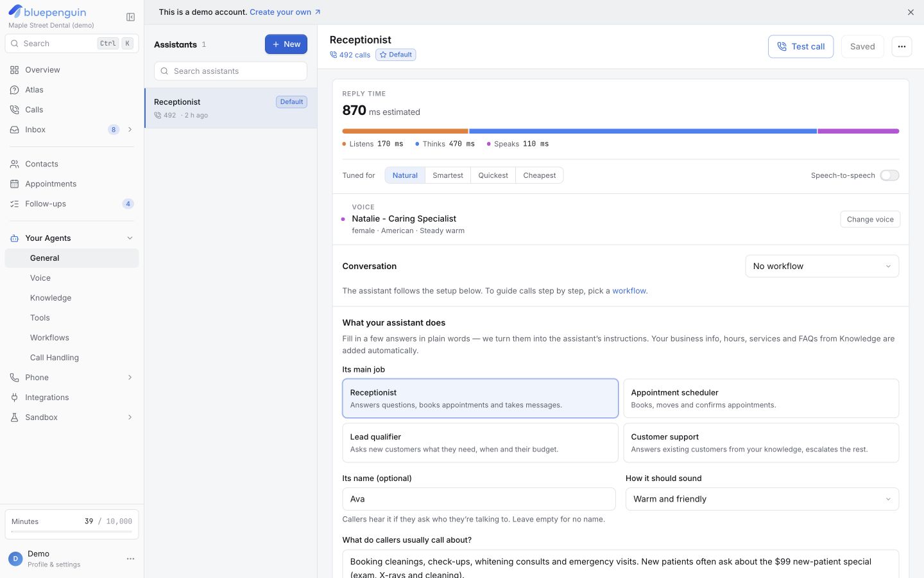This screenshot has height=578, width=924.
Task: Click the Follow-ups checklist icon
Action: pos(14,204)
